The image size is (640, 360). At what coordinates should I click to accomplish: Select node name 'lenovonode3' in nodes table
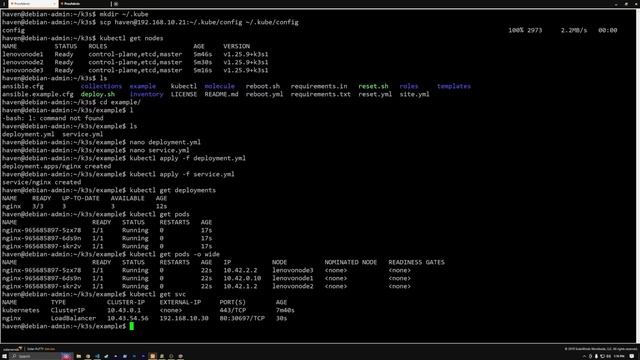(22, 70)
